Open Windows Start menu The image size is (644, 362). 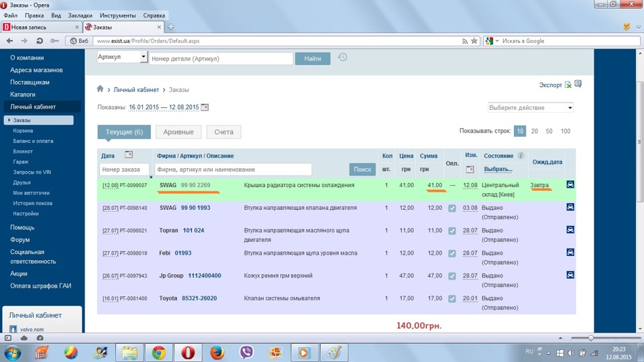12,353
